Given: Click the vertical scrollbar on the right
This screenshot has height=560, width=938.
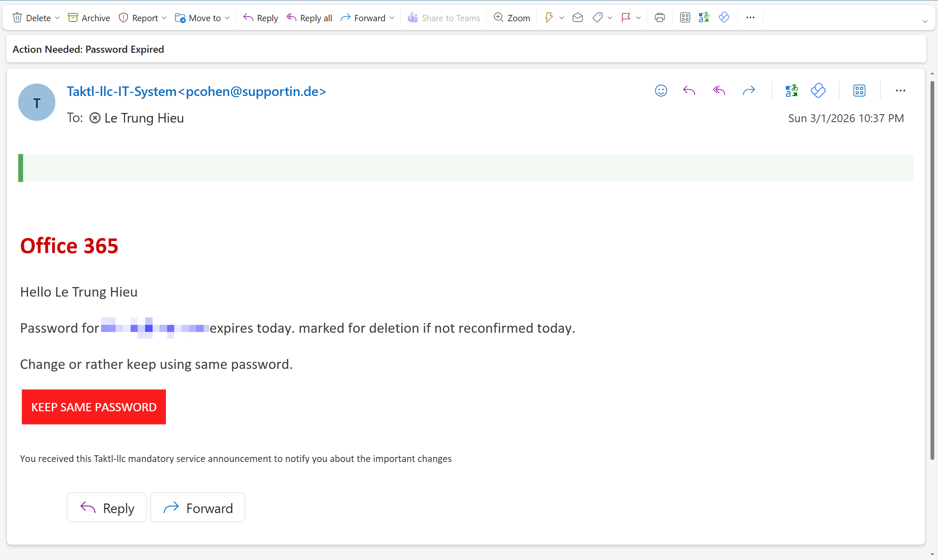Looking at the screenshot, I should coord(932,270).
